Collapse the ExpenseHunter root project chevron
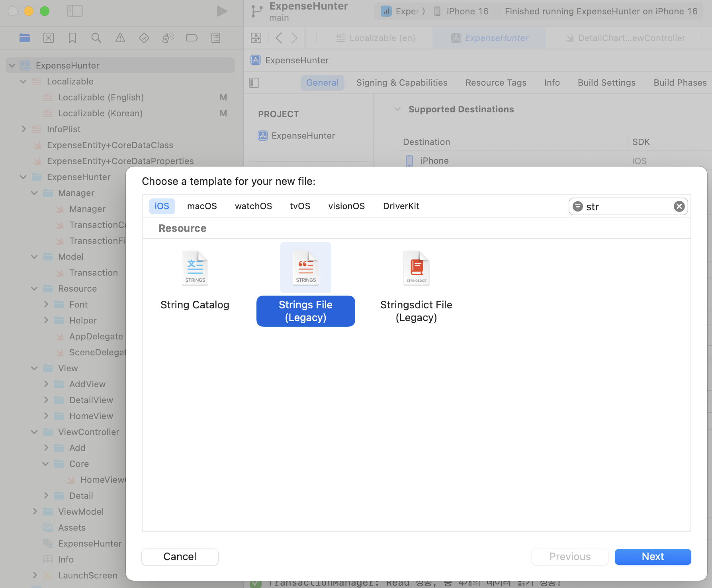 pos(12,65)
